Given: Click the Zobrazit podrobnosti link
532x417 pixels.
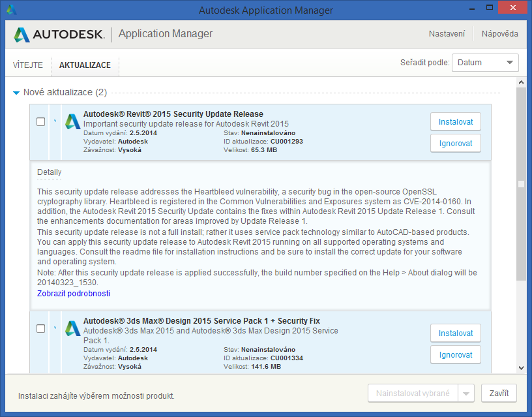Looking at the screenshot, I should (74, 294).
